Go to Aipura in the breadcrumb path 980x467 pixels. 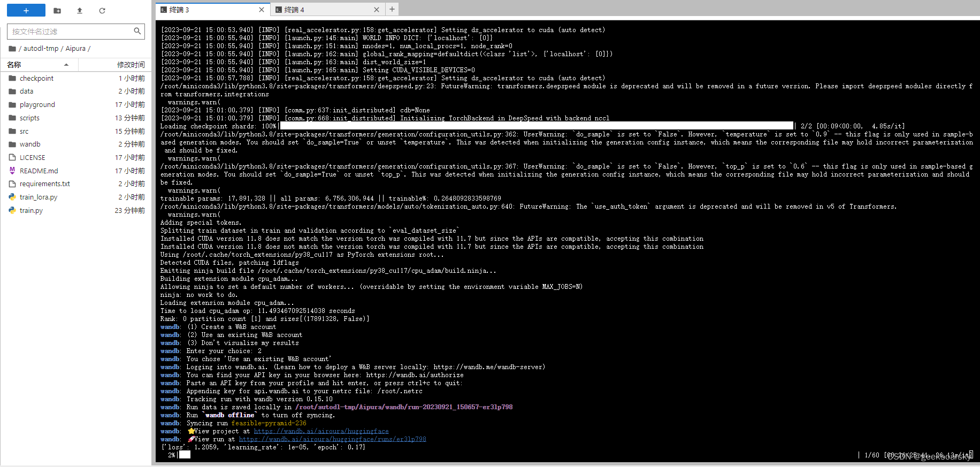tap(75, 49)
